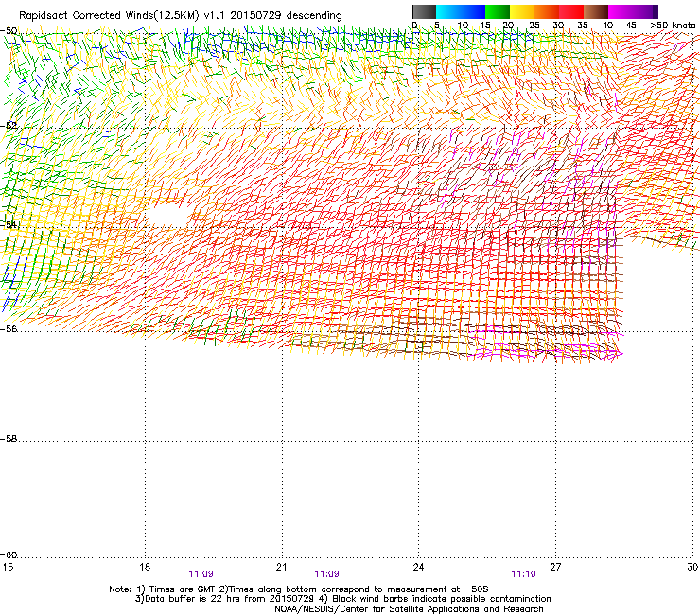Click the orange 25-30 knots legend color
Screen dimensions: 700x615
click(547, 11)
